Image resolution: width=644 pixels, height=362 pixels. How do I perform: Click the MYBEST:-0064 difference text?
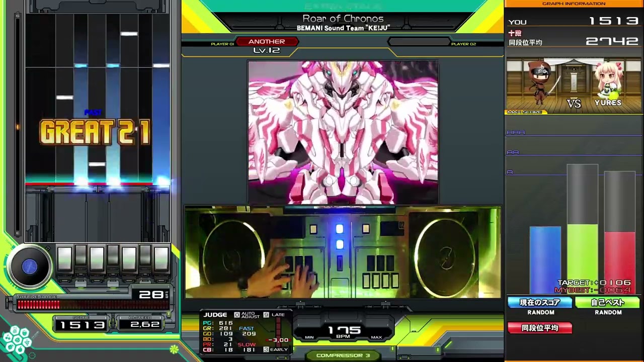593,290
